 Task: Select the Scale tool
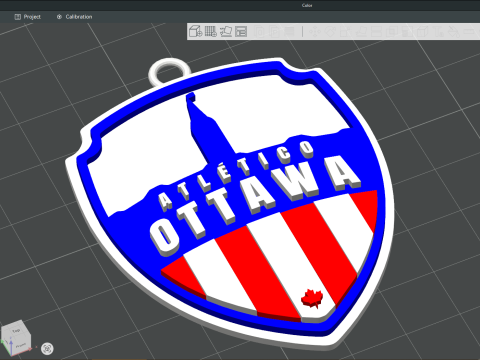345,31
